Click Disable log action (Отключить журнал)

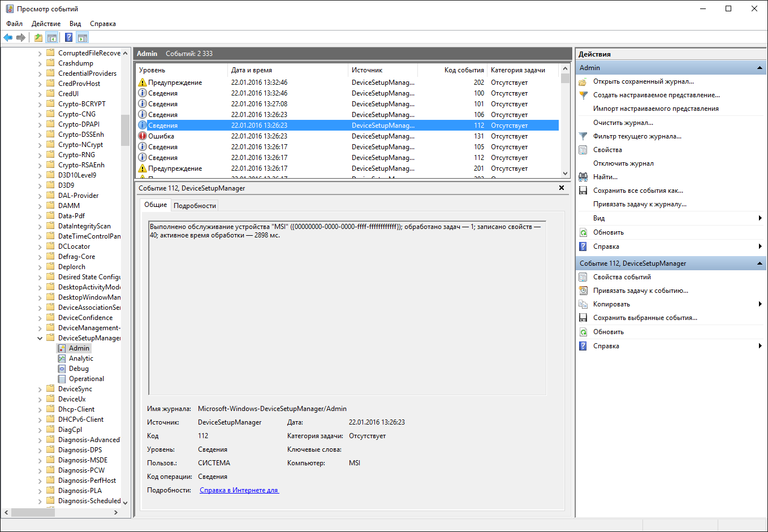pos(623,163)
